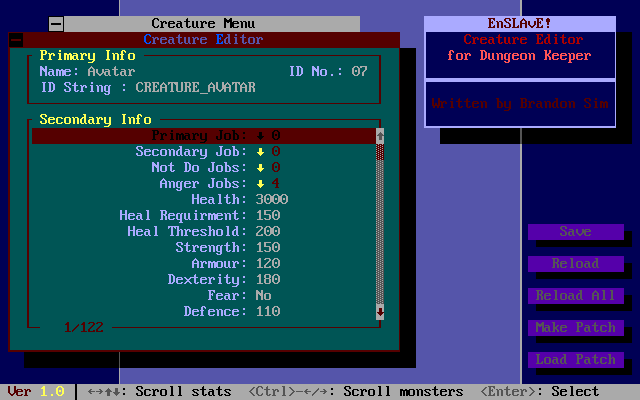Select the Not Do Jobs value 0

click(276, 168)
